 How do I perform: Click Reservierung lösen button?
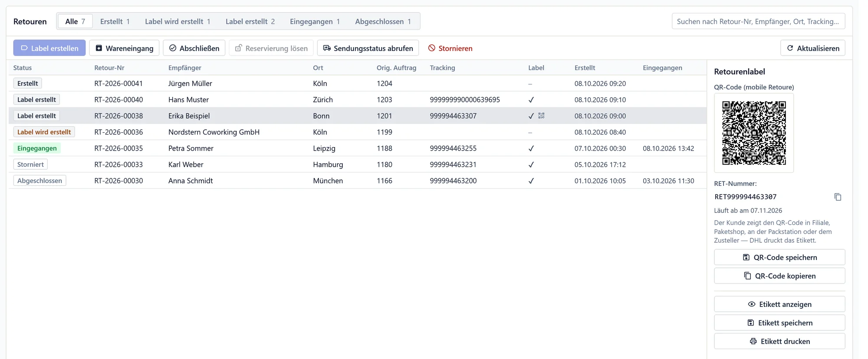tap(271, 48)
